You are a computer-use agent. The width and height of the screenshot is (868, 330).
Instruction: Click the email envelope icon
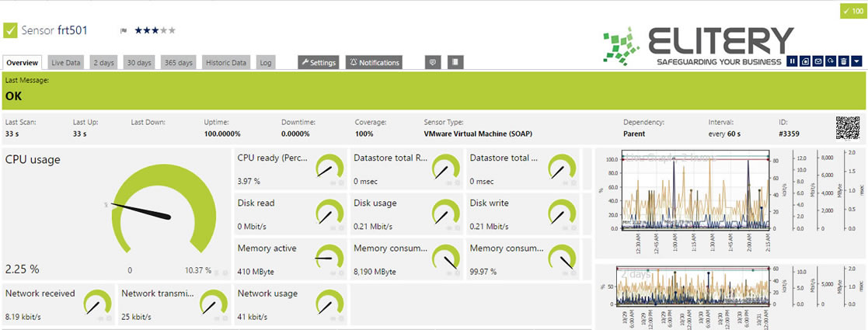(818, 61)
